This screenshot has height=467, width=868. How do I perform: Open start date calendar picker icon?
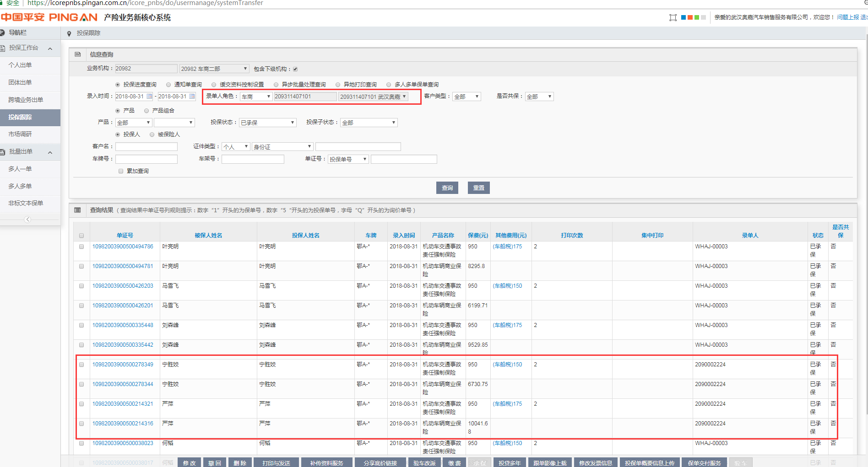click(x=149, y=97)
